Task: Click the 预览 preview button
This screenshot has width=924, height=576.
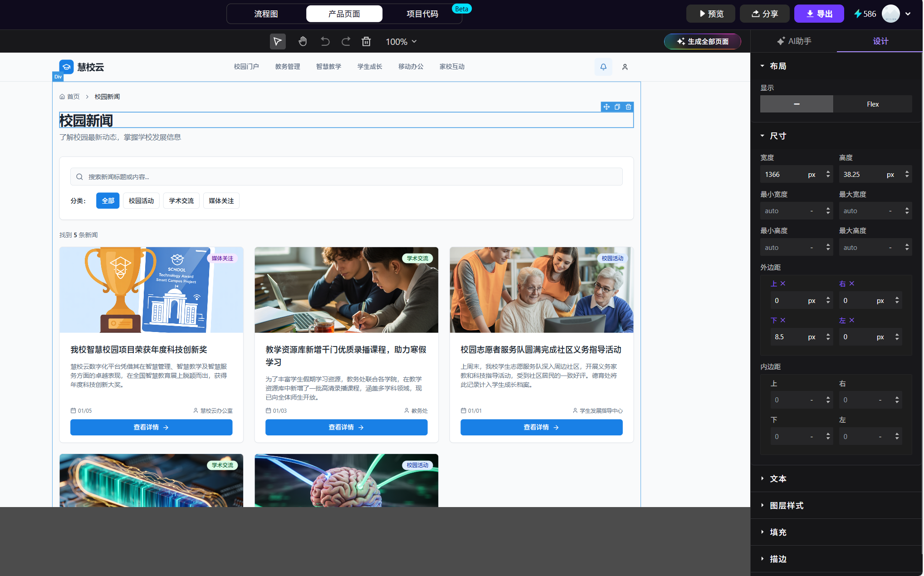Action: (x=711, y=14)
